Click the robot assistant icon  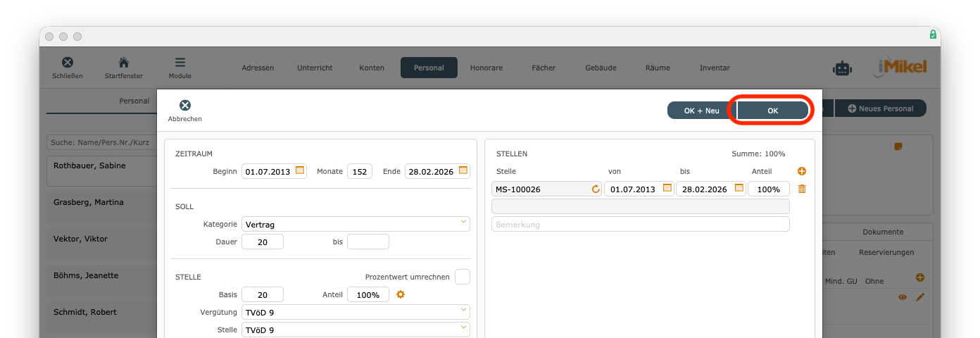pos(841,68)
